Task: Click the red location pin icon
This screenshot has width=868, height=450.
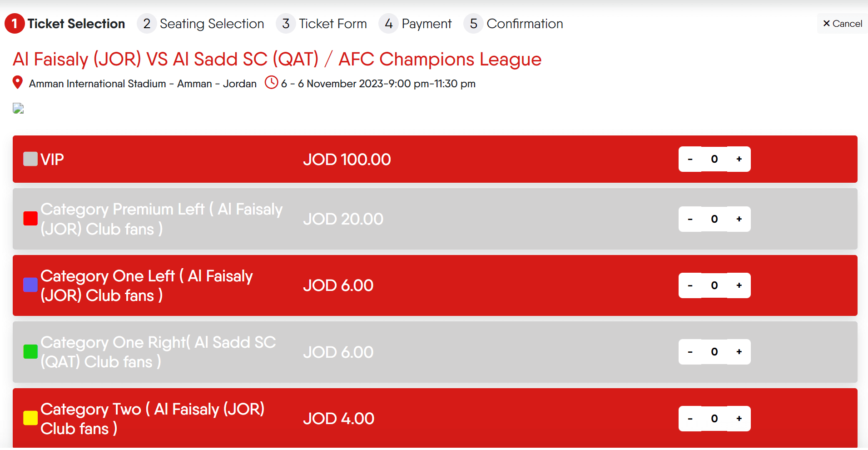Action: pos(17,82)
